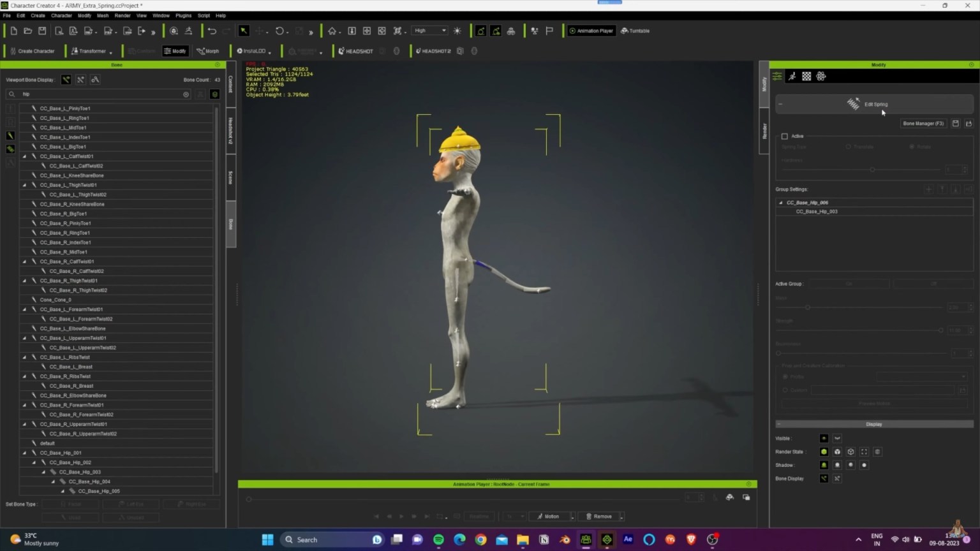980x551 pixels.
Task: Click the Undo arrow icon in toolbar
Action: pos(212,31)
